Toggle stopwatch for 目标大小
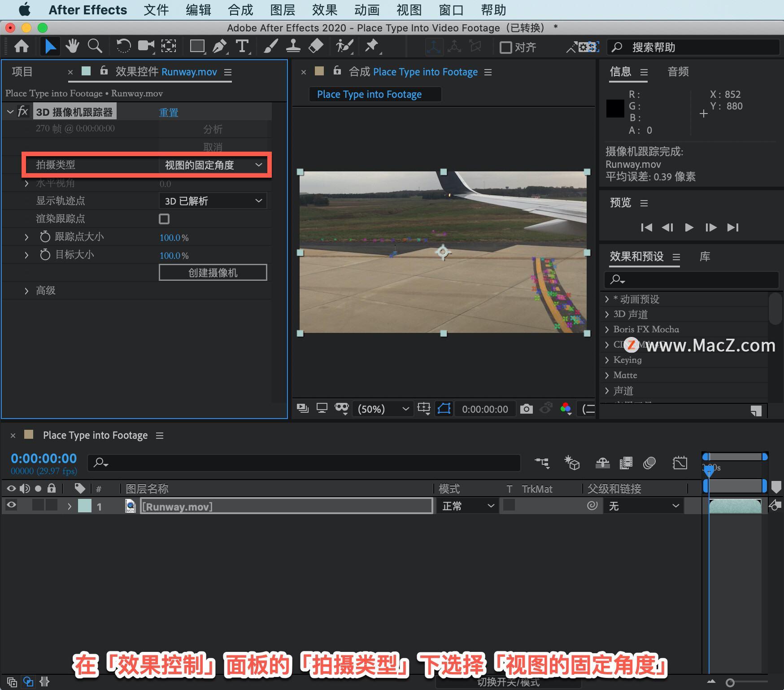 [45, 254]
